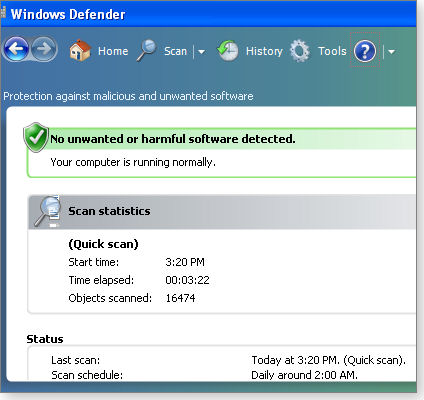424x400 pixels.
Task: Click the Windows Defender title bar icon
Action: [x=3, y=12]
